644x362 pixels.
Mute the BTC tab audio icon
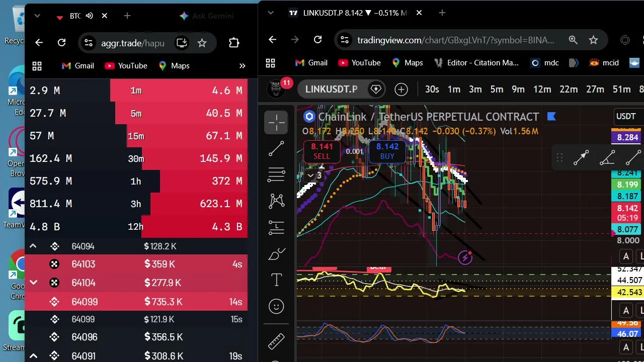point(90,16)
